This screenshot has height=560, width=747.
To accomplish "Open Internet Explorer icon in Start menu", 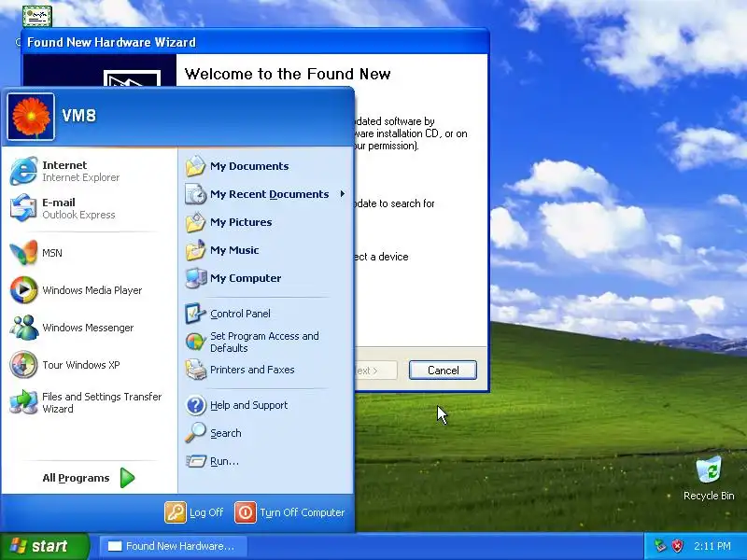I will (23, 171).
